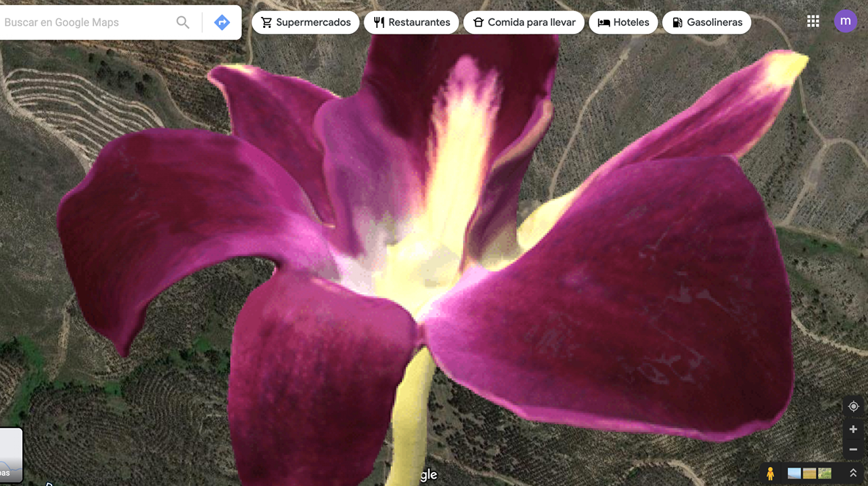Image resolution: width=868 pixels, height=486 pixels.
Task: Open the yellow field photo thumbnail
Action: pyautogui.click(x=809, y=474)
